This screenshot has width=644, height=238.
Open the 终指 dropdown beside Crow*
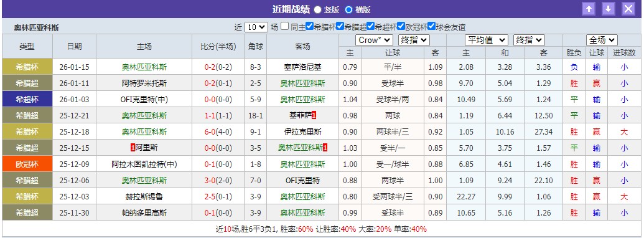point(414,40)
